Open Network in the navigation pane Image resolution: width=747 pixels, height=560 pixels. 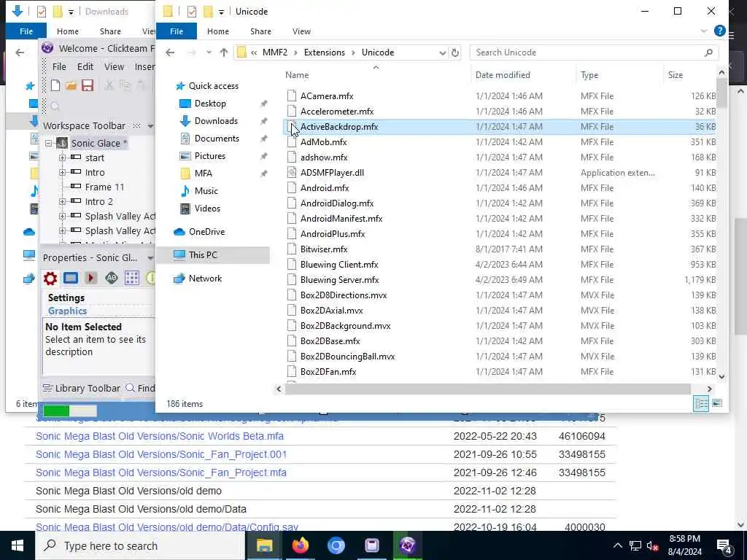205,279
